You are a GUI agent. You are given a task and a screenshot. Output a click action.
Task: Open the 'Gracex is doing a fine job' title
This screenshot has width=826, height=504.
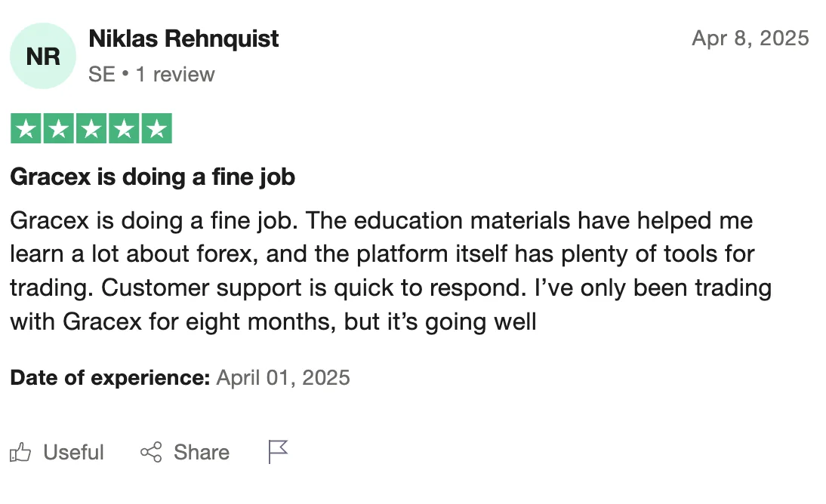pyautogui.click(x=153, y=177)
